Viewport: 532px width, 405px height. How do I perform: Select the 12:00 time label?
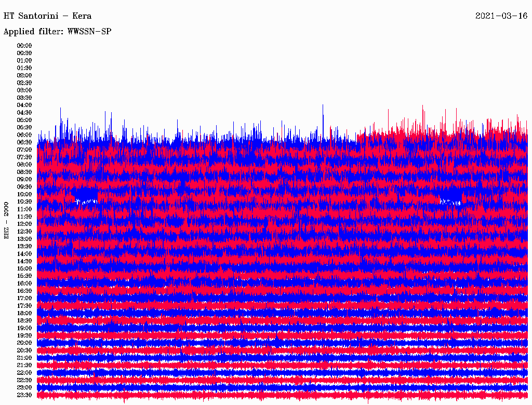click(x=24, y=224)
